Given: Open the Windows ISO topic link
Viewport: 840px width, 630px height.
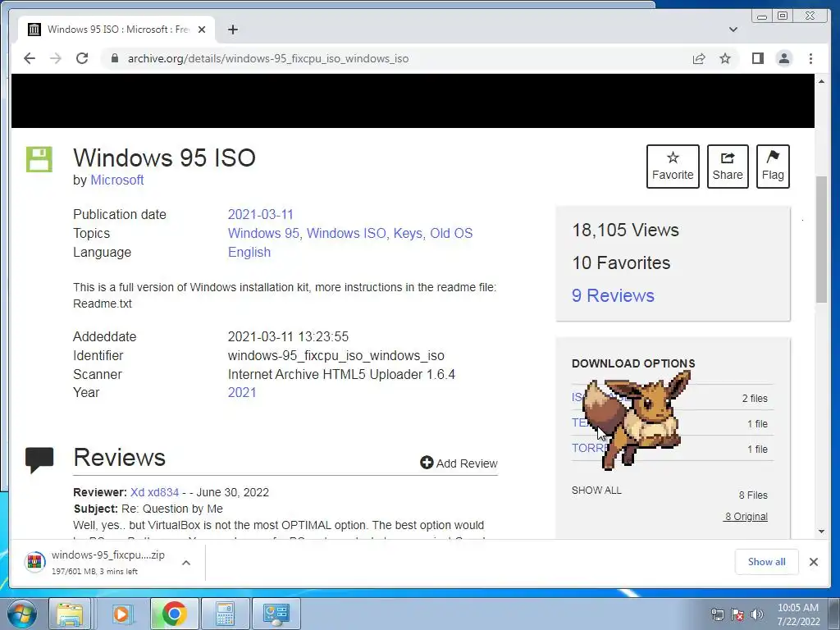Looking at the screenshot, I should (346, 233).
